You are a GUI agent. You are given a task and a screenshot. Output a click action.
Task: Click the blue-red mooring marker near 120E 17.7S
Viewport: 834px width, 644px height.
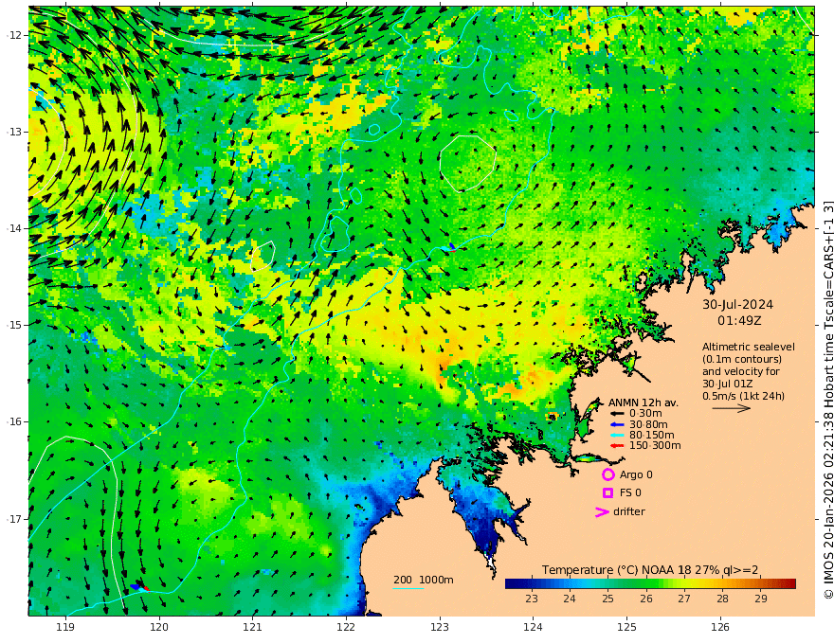pyautogui.click(x=140, y=586)
